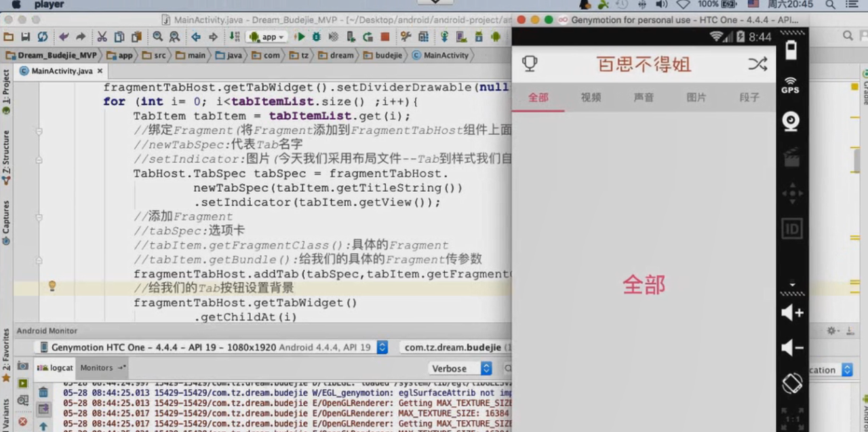The height and width of the screenshot is (432, 868).
Task: Open the battery widget in Genymotion sidebar
Action: click(791, 49)
